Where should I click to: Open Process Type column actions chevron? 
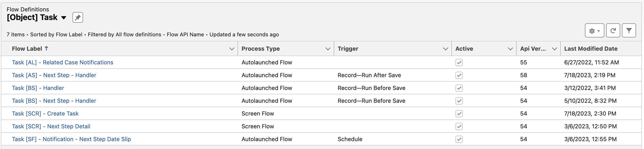(328, 49)
